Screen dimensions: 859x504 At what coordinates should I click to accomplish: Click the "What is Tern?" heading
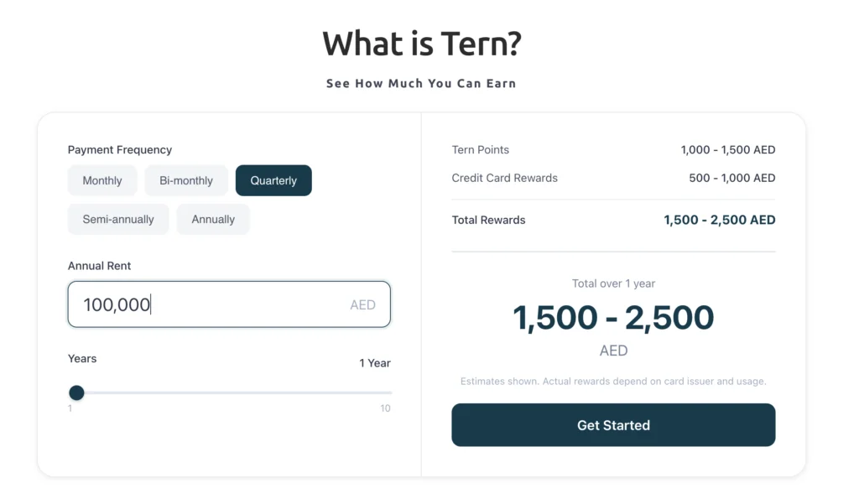pyautogui.click(x=421, y=44)
